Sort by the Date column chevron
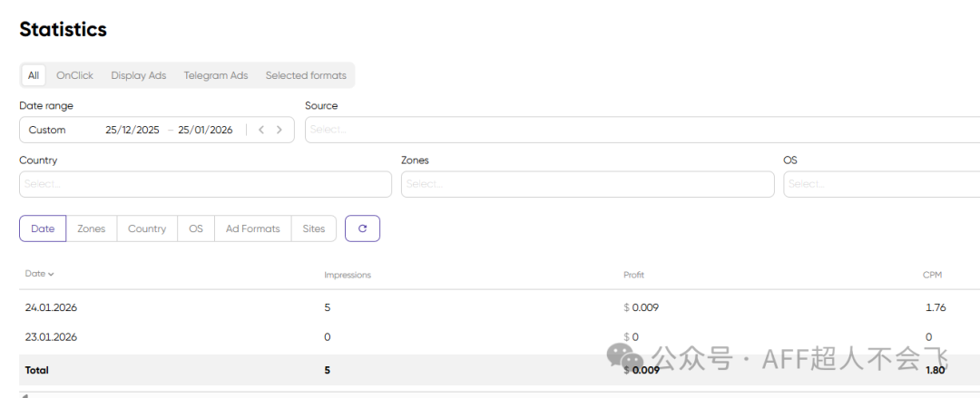Image resolution: width=980 pixels, height=398 pixels. click(51, 274)
